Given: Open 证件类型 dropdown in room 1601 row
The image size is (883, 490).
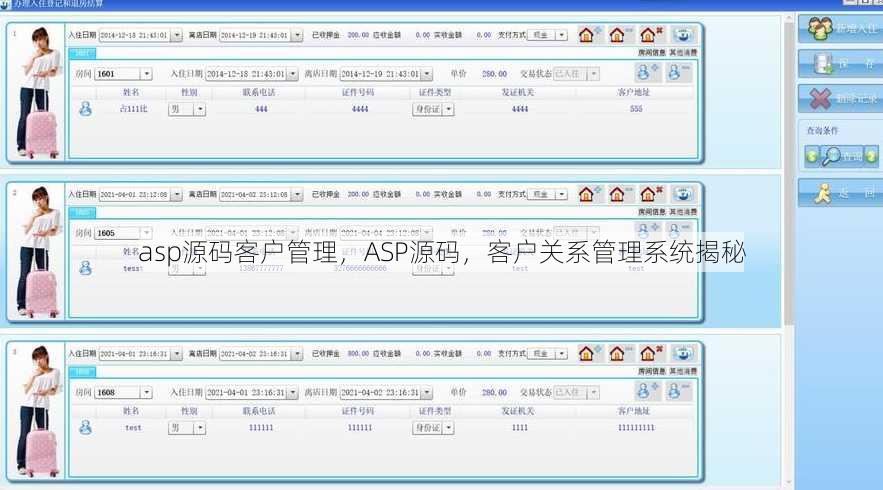Looking at the screenshot, I should tap(449, 109).
